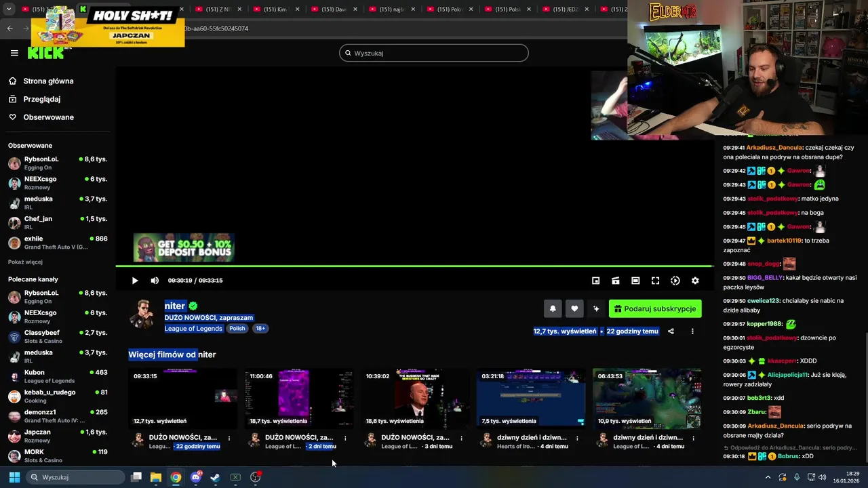Open more options menu beside share icon
The image size is (868, 488).
point(692,331)
